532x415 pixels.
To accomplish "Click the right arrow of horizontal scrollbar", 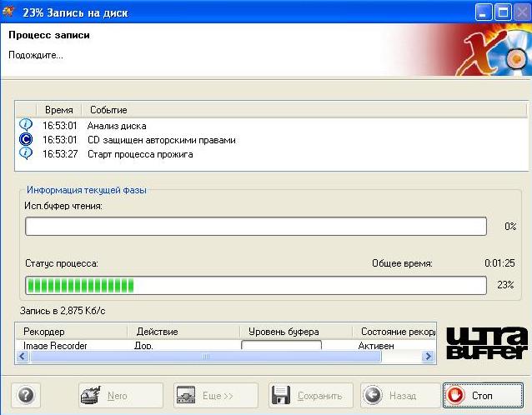I will (x=428, y=357).
